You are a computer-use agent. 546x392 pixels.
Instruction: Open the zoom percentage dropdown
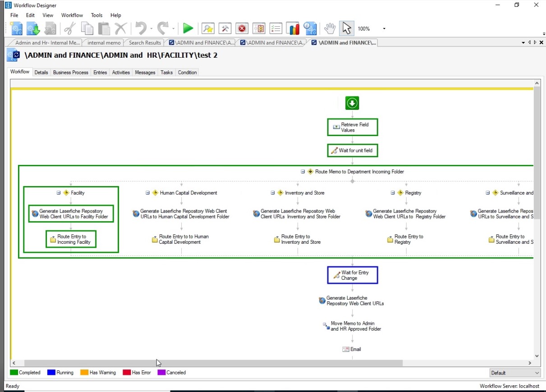pos(384,29)
